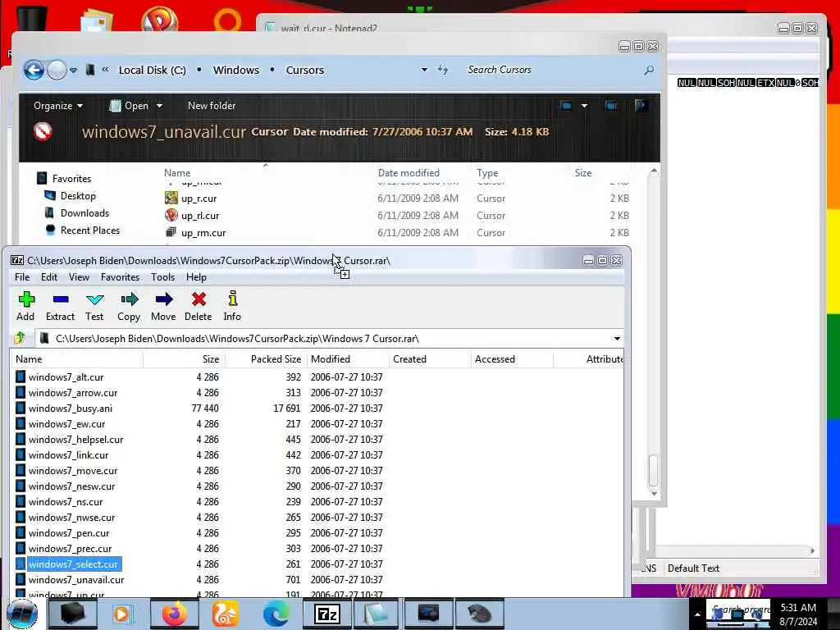Open the Tools menu in 7-Zip
Screen dimensions: 840x630
pos(162,277)
